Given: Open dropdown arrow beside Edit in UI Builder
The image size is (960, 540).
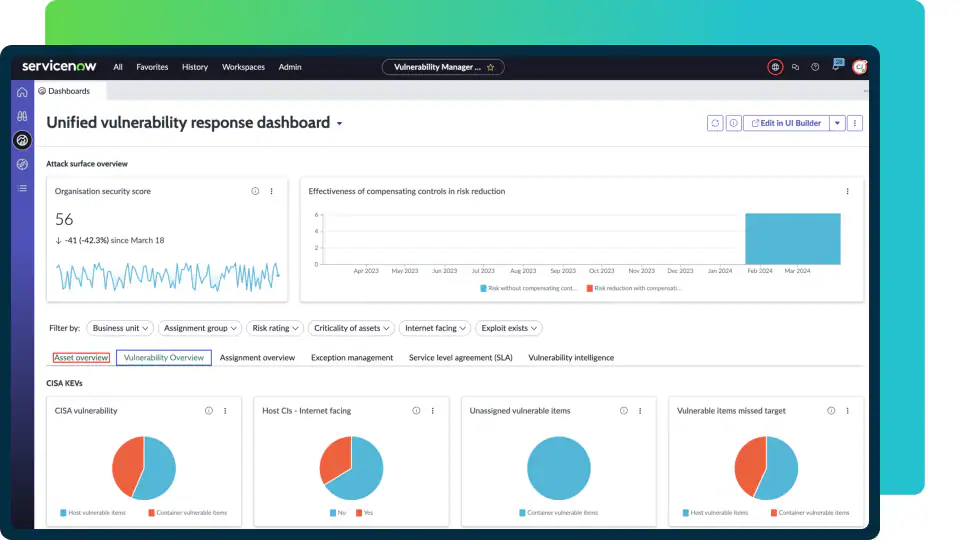Looking at the screenshot, I should click(x=838, y=123).
